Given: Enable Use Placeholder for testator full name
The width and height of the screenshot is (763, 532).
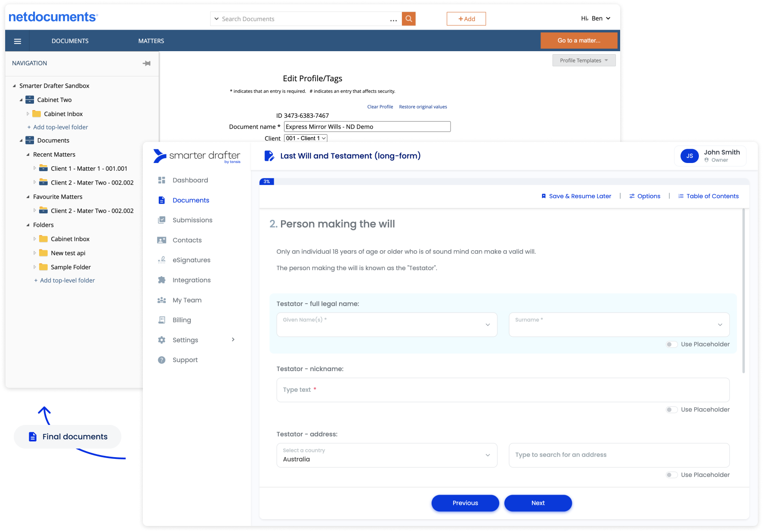Looking at the screenshot, I should 671,344.
